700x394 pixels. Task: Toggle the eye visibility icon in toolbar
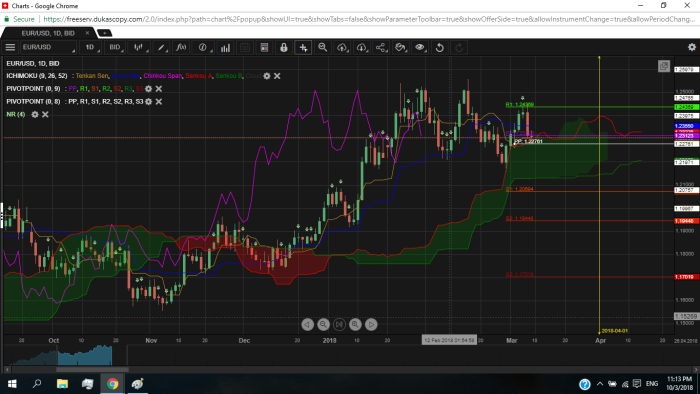tap(420, 47)
